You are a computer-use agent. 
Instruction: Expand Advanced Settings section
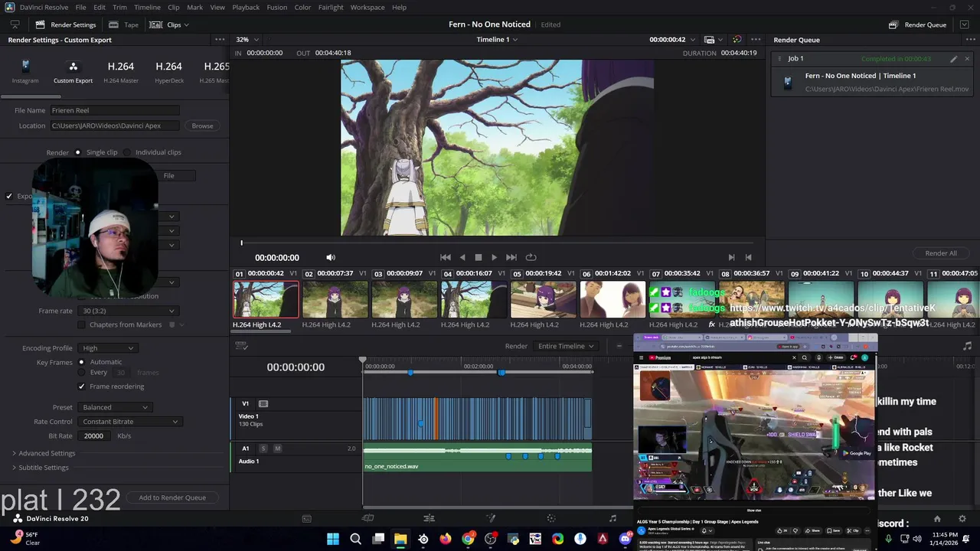click(43, 453)
